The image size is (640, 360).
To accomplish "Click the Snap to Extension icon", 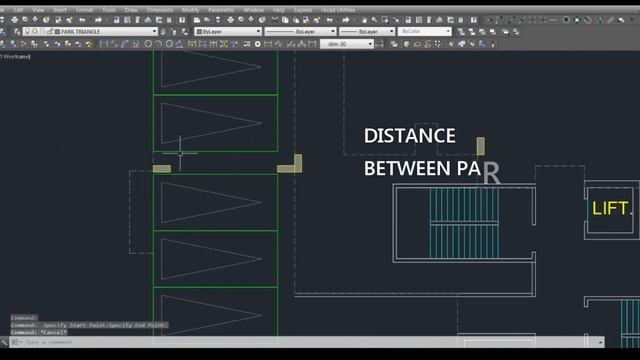I will pyautogui.click(x=554, y=20).
